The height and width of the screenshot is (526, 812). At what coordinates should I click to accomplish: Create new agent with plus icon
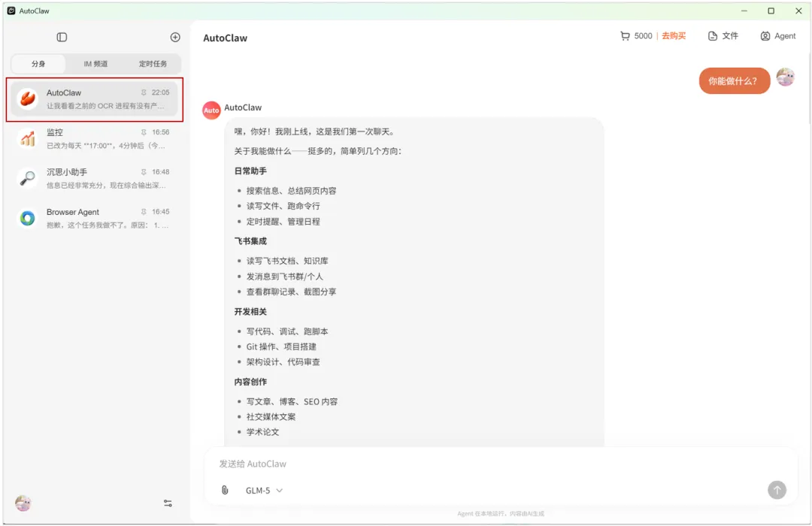[175, 38]
